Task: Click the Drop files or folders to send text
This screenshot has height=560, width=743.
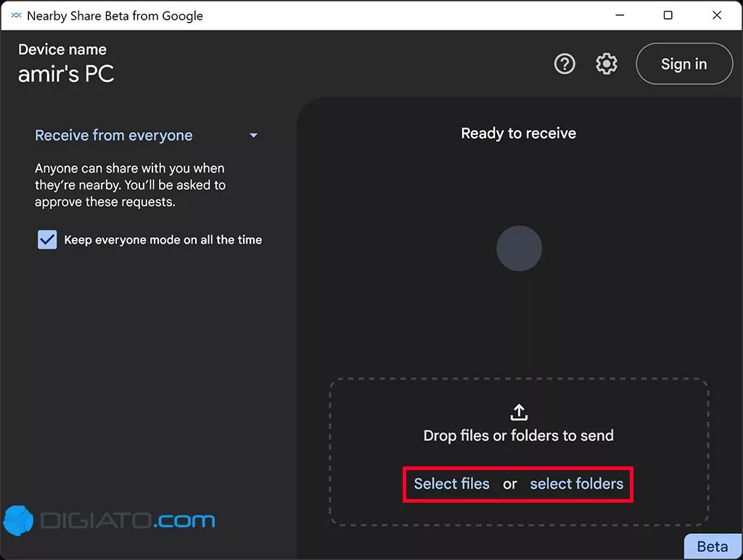Action: pyautogui.click(x=518, y=435)
